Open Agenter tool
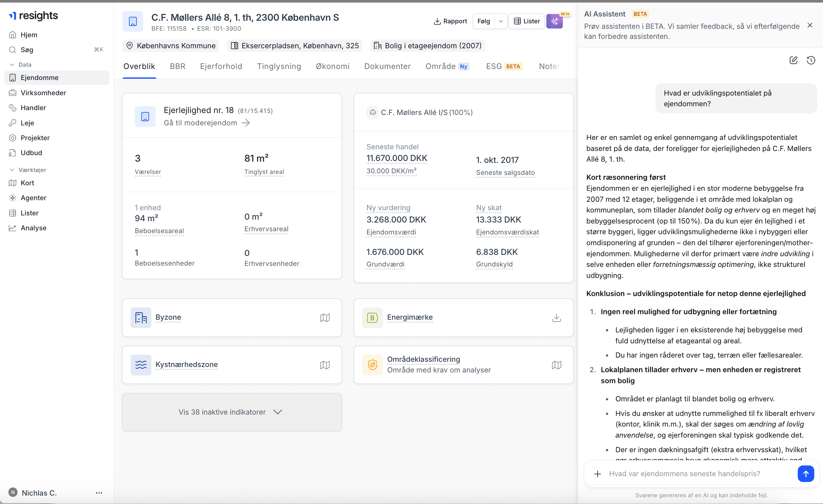 (57, 198)
